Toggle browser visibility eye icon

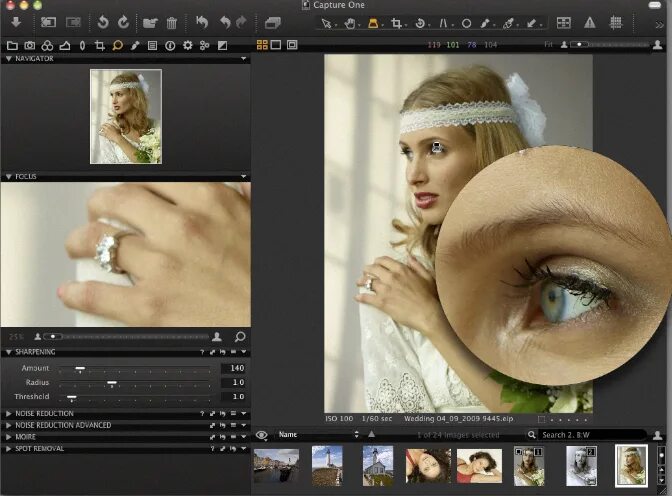(x=262, y=435)
